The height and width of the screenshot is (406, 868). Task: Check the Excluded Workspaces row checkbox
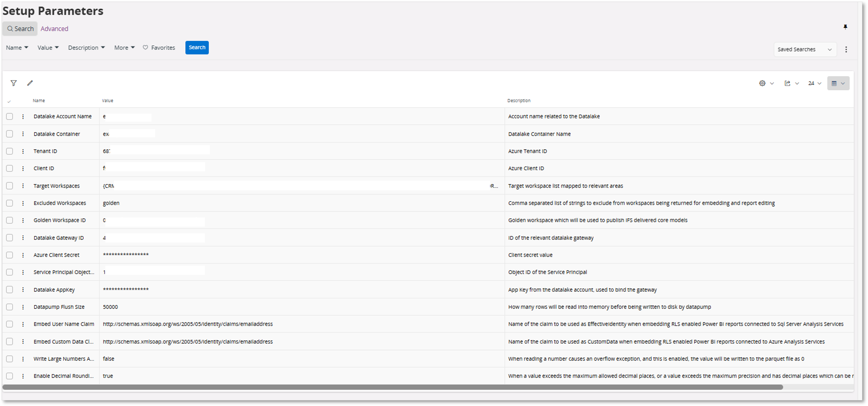point(9,203)
